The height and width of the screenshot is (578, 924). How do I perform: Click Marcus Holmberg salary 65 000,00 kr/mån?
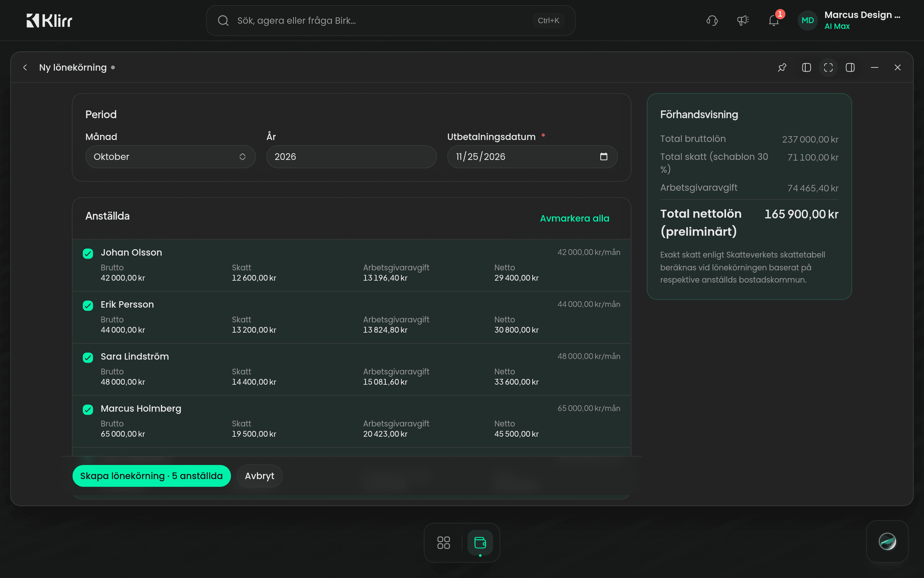click(588, 408)
